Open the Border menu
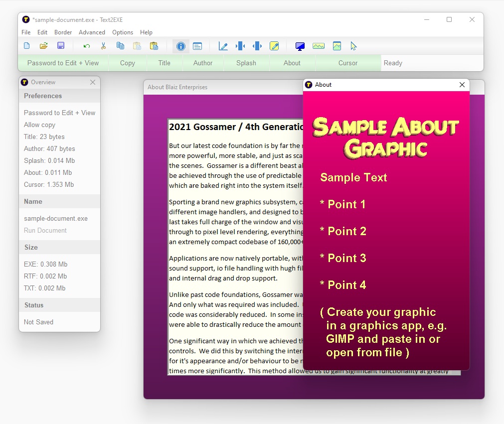Viewport: 504px width, 424px height. pos(63,32)
